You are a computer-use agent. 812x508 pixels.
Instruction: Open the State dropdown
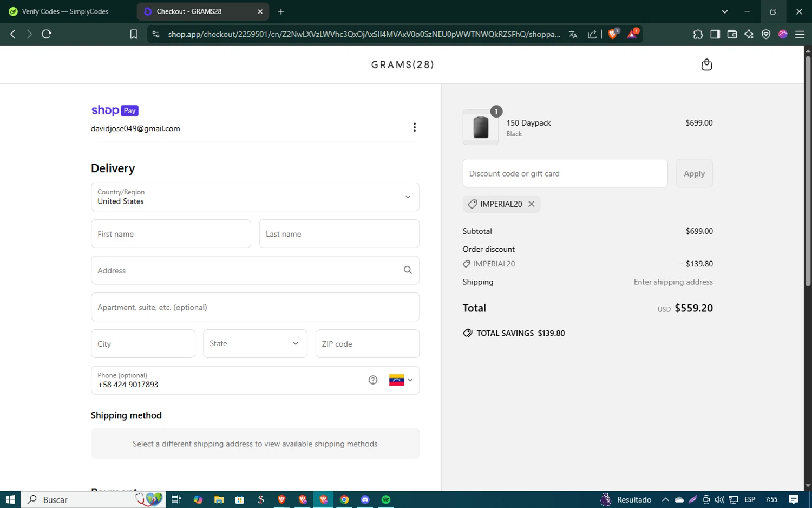[255, 344]
